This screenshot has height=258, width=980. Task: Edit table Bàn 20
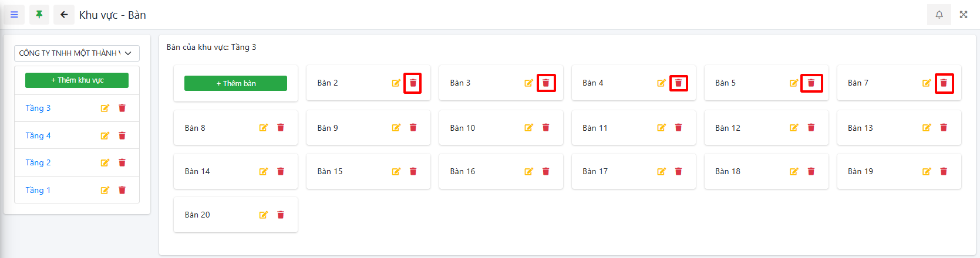[264, 215]
